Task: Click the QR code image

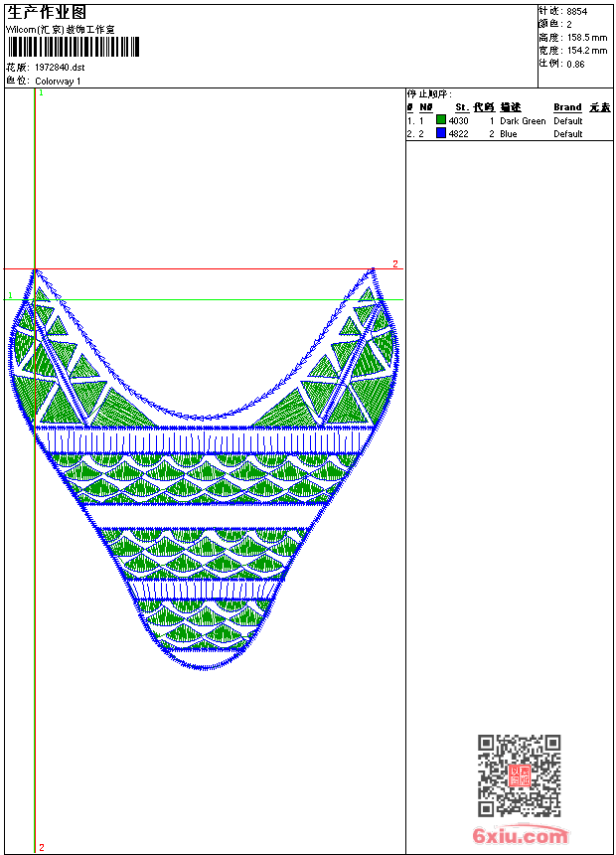Action: click(519, 775)
